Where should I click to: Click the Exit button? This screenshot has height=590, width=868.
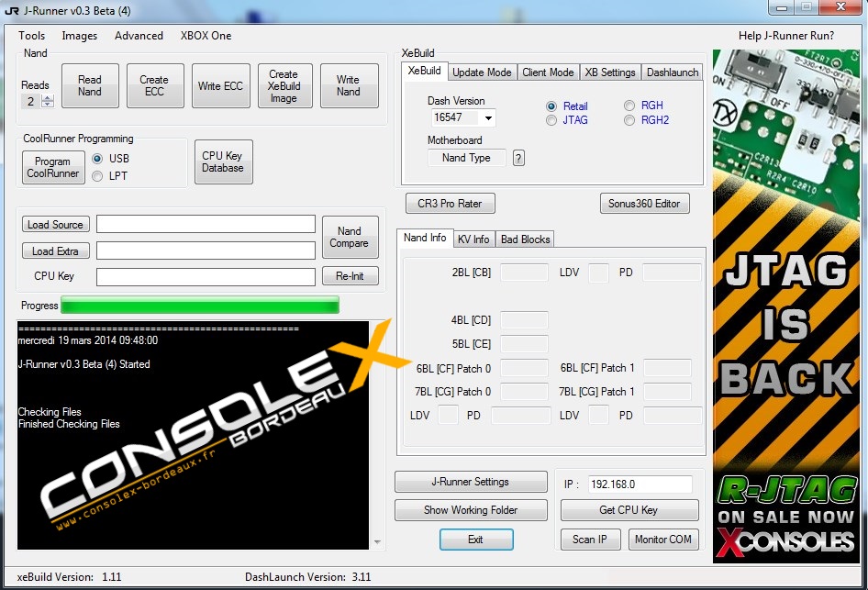476,540
